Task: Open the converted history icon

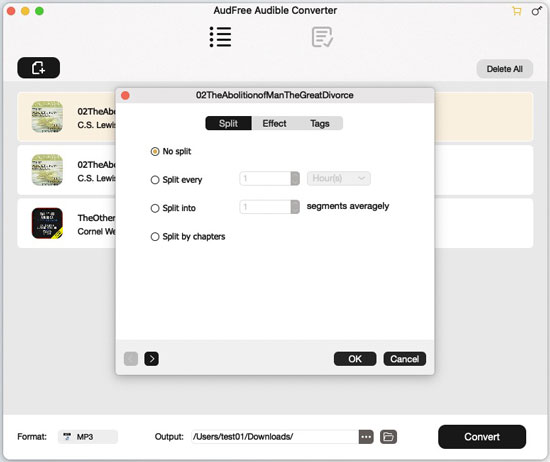Action: pos(322,37)
